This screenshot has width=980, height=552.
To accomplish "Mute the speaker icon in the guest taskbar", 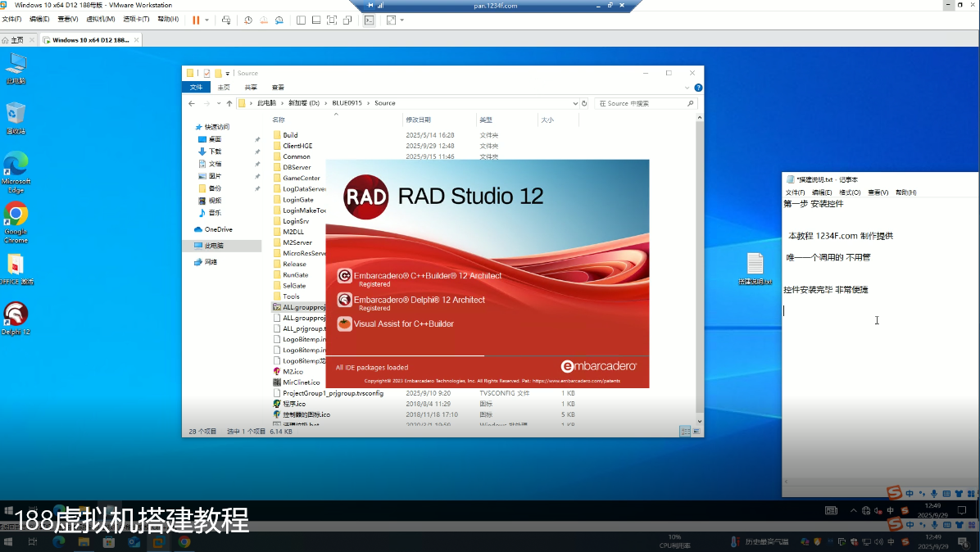I will [878, 510].
